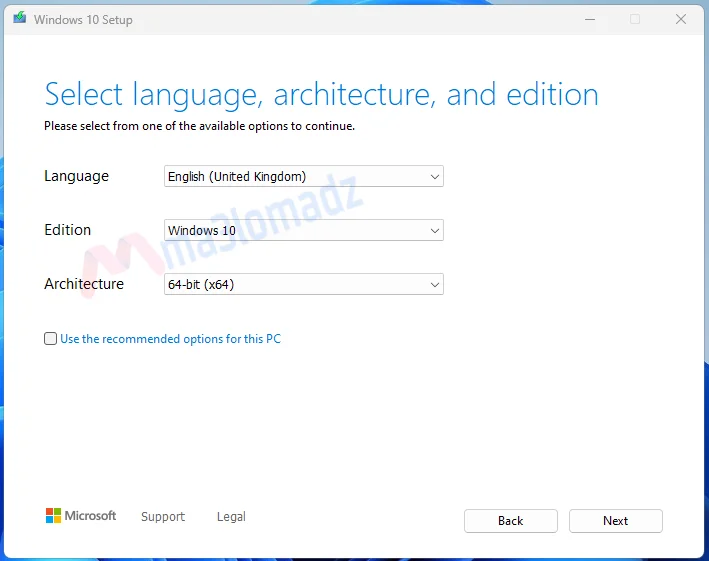Viewport: 709px width, 561px height.
Task: Click the Next button
Action: [615, 521]
